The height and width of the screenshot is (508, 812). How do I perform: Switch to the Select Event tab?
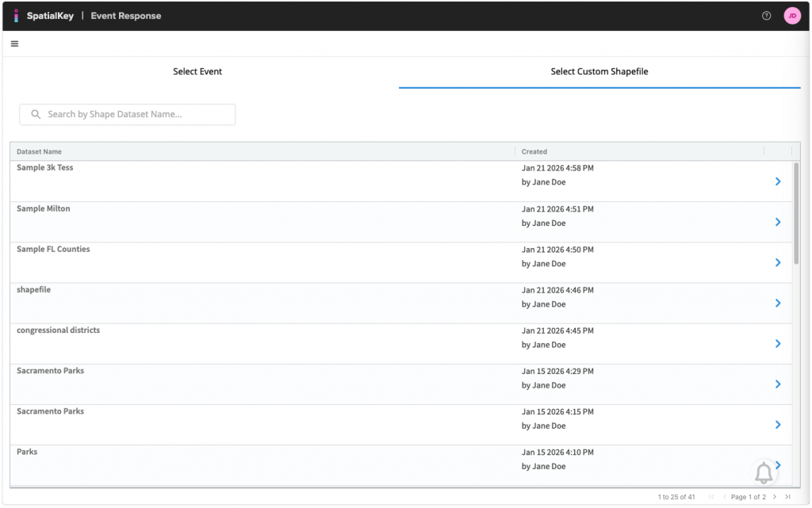point(197,71)
